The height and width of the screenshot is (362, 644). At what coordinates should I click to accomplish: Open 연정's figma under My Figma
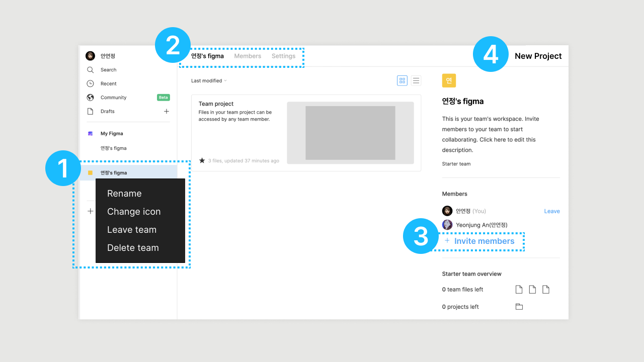114,148
